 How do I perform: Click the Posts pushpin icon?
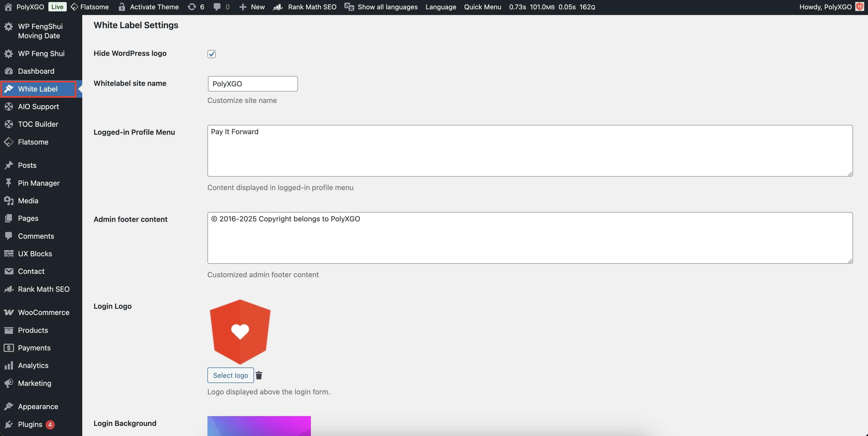pos(9,165)
